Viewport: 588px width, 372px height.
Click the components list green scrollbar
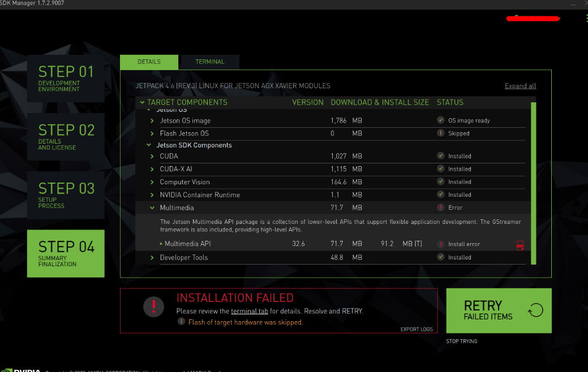pos(534,183)
